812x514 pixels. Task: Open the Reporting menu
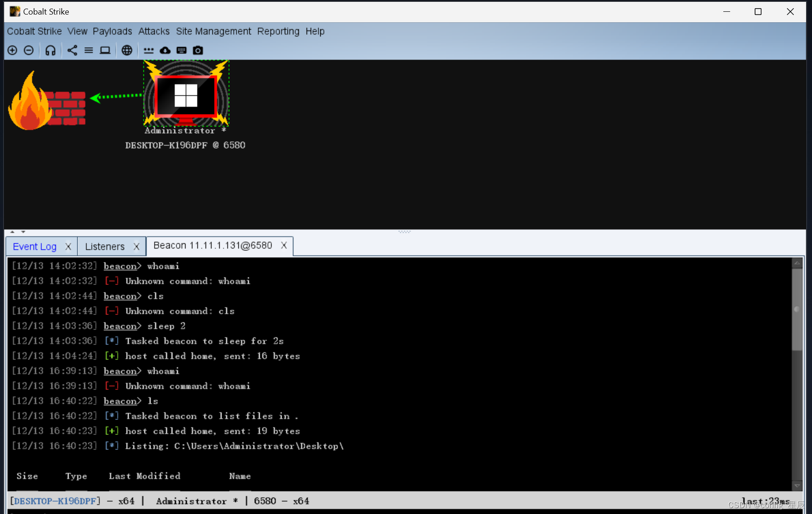point(278,31)
